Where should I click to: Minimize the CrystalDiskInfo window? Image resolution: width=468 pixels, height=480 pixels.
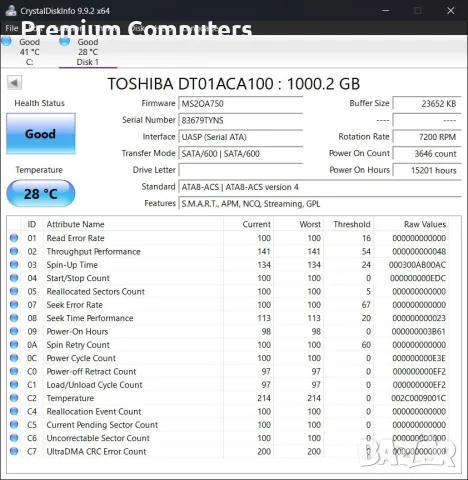tap(386, 11)
